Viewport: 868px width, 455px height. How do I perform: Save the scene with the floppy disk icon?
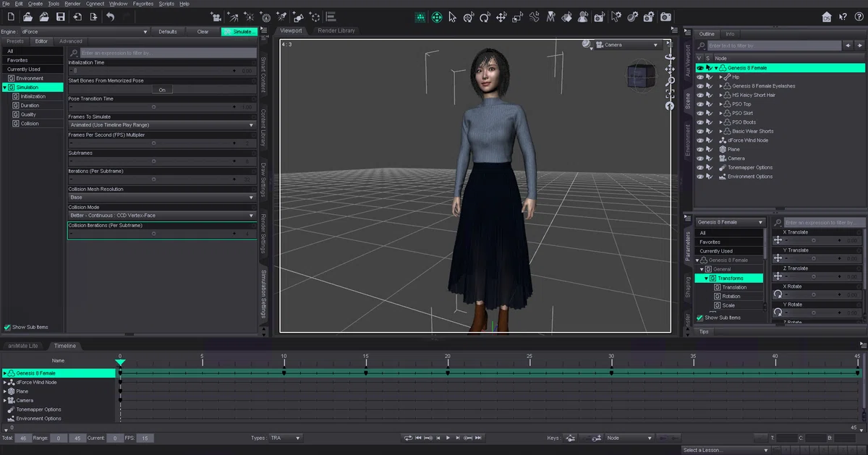click(x=61, y=17)
